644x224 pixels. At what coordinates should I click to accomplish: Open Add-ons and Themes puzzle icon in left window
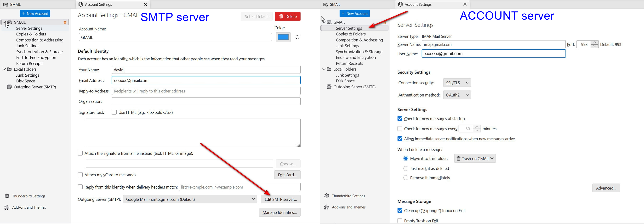[7, 207]
